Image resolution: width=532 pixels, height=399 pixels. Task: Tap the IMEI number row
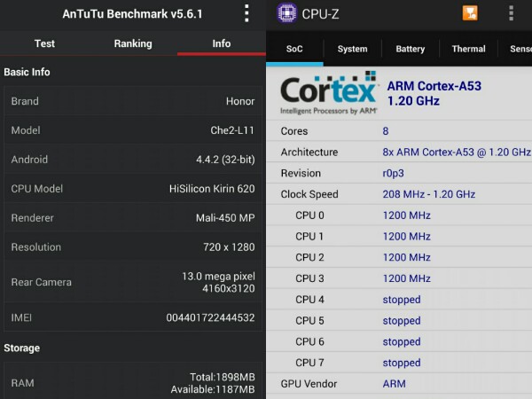(x=133, y=317)
